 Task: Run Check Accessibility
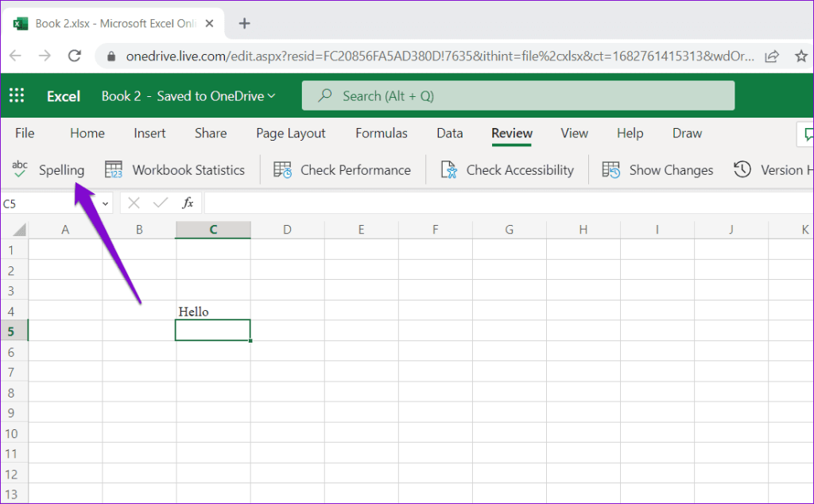coord(508,169)
